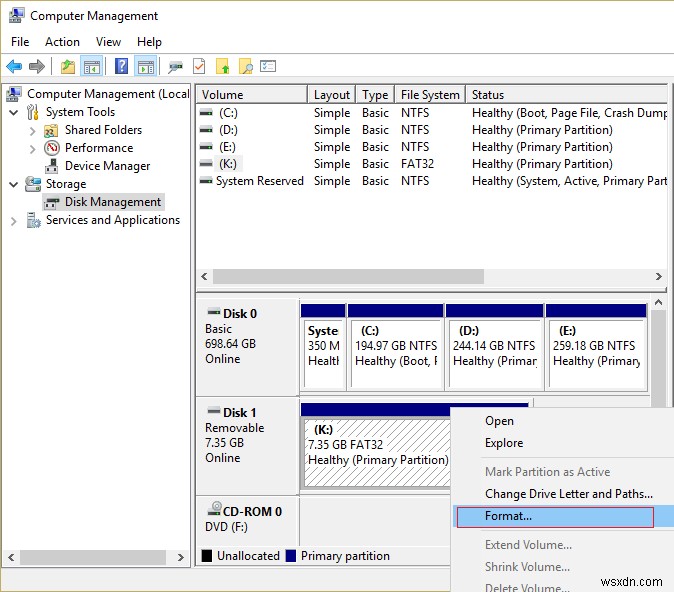Expand the Shared Folders node
Image resolution: width=674 pixels, height=592 pixels.
click(x=32, y=130)
